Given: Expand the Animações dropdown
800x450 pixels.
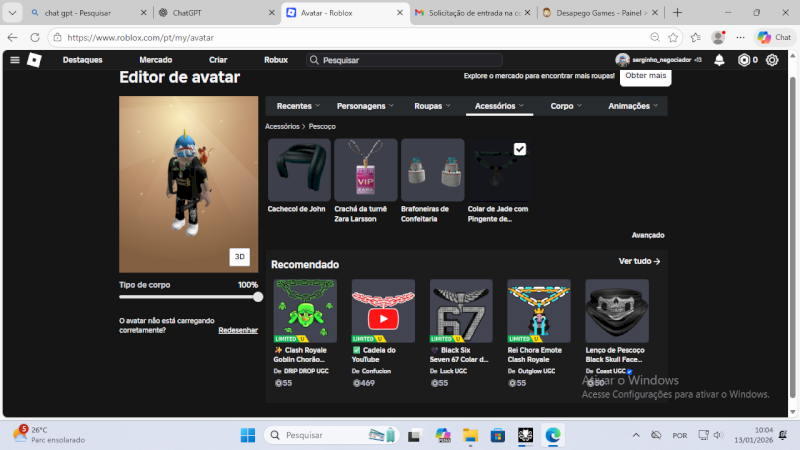Looking at the screenshot, I should coord(633,106).
